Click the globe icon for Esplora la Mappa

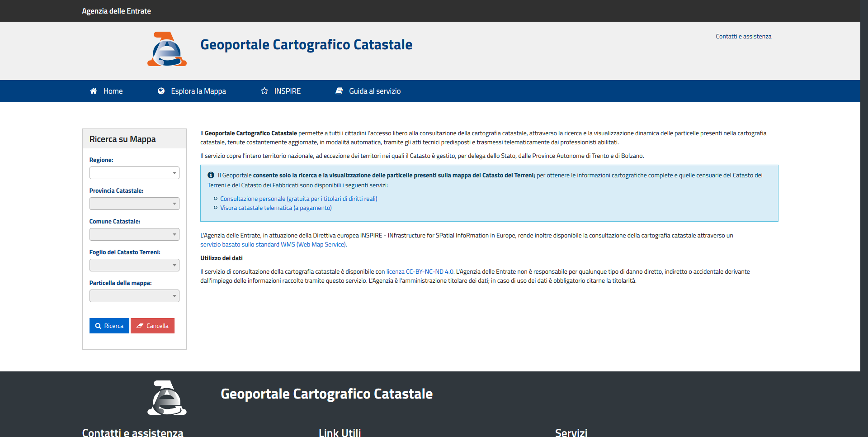click(x=161, y=91)
